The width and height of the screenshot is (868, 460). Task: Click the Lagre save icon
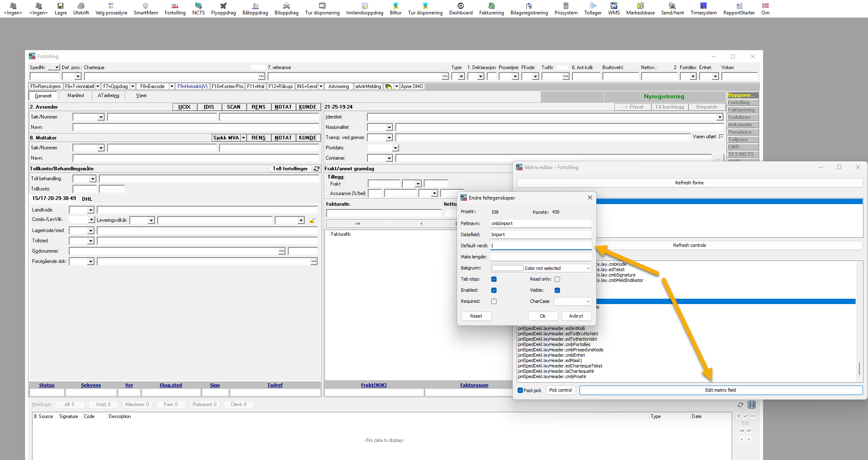61,6
